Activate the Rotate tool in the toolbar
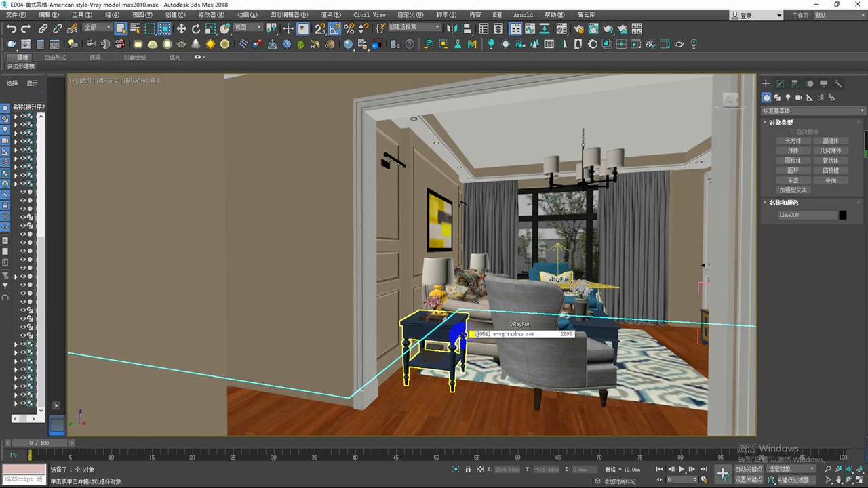 196,28
